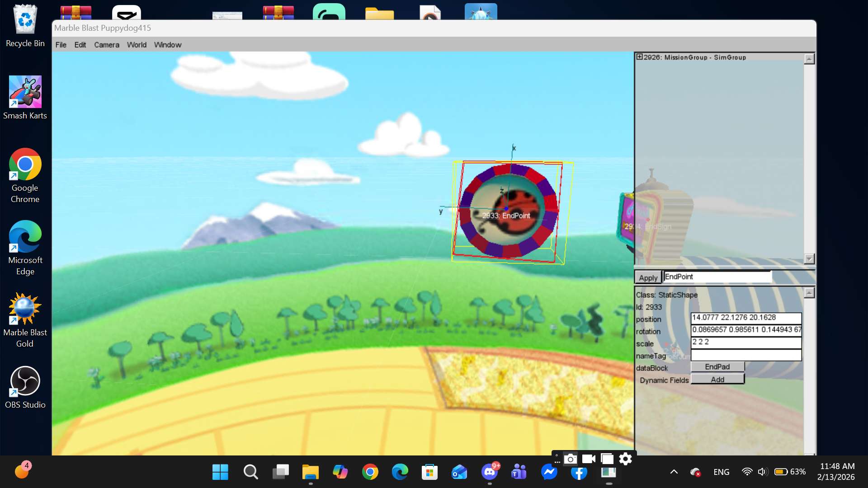Image resolution: width=868 pixels, height=488 pixels.
Task: Open capture bar settings gear
Action: [625, 459]
